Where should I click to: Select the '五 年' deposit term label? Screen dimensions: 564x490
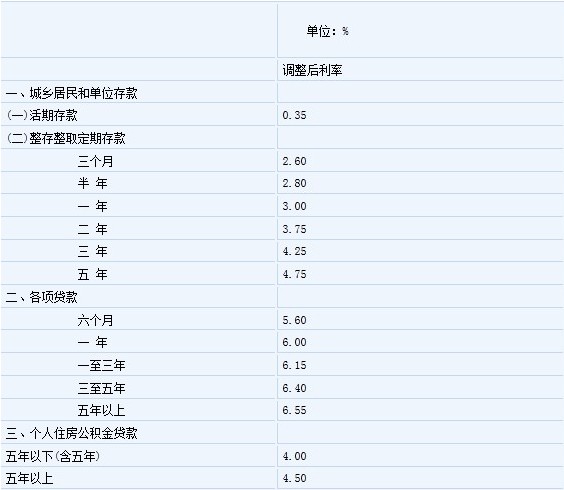92,274
